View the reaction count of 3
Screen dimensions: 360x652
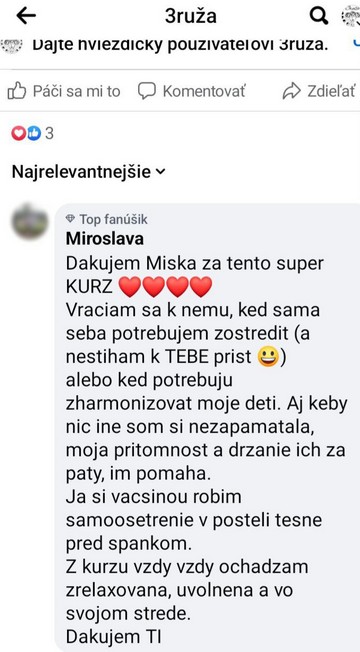point(49,133)
